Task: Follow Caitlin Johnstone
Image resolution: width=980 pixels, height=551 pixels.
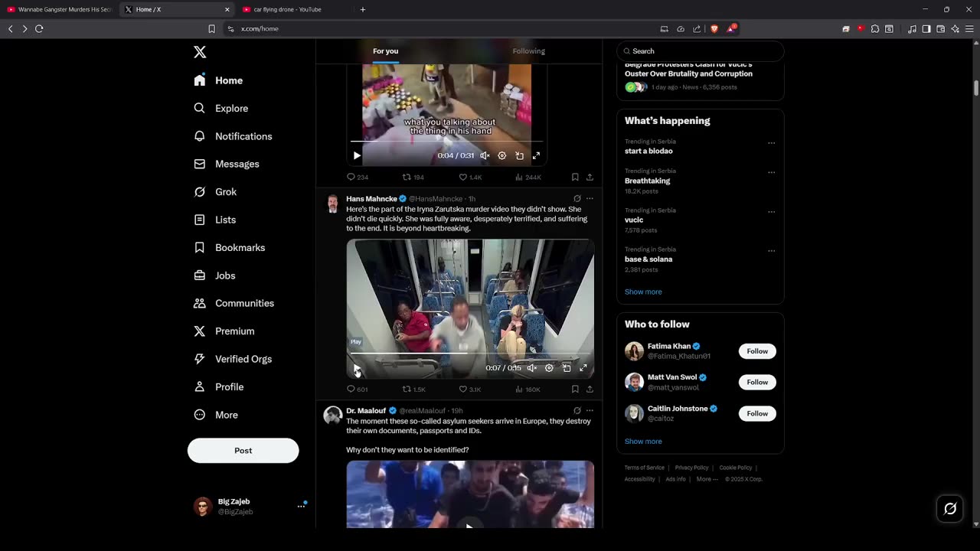Action: click(757, 413)
